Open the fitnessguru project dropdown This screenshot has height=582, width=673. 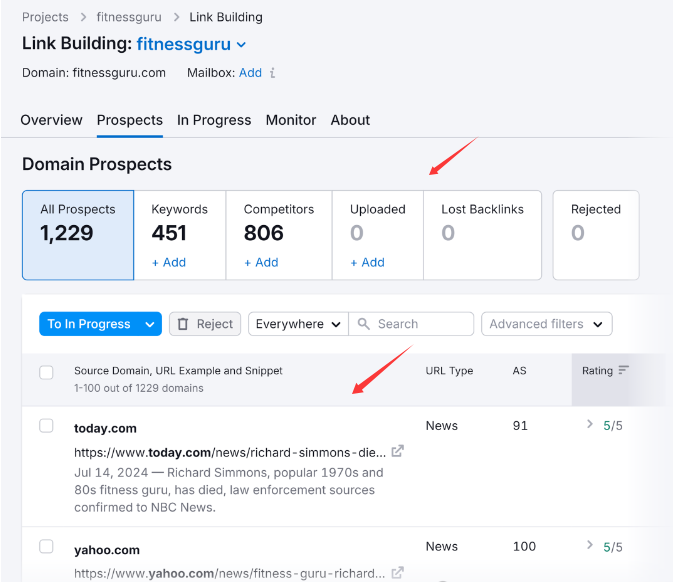coord(241,45)
